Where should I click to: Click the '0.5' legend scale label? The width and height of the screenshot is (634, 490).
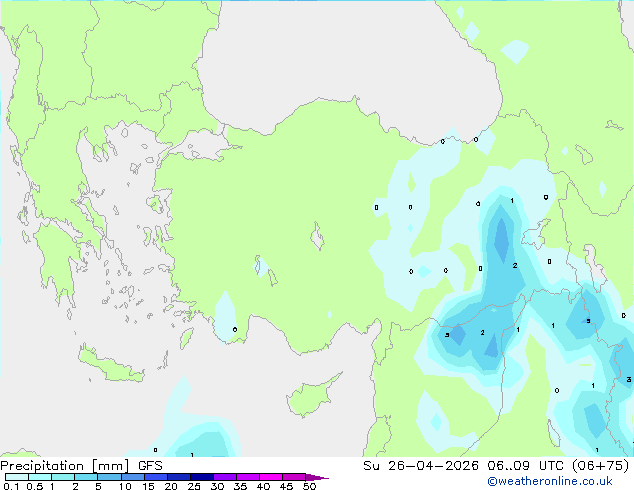35,486
